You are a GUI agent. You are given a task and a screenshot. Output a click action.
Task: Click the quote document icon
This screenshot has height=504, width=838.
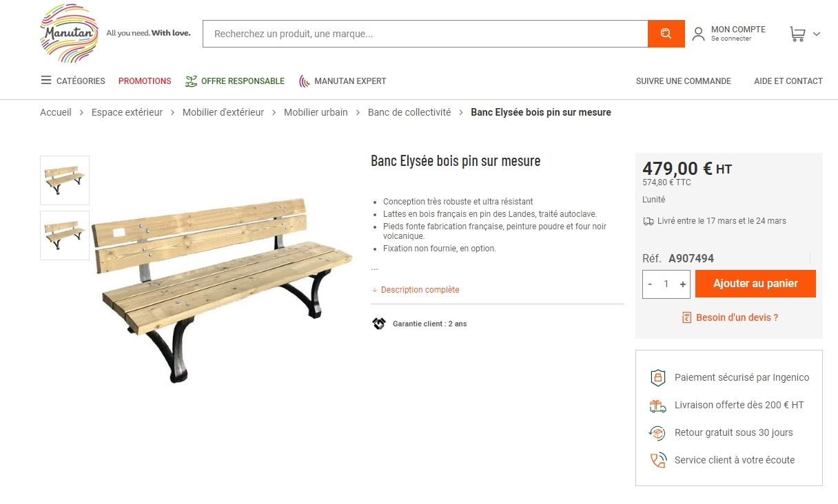(686, 317)
